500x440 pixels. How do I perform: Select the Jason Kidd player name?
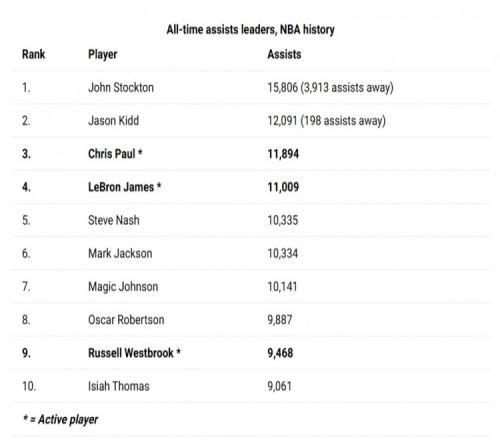pyautogui.click(x=114, y=121)
